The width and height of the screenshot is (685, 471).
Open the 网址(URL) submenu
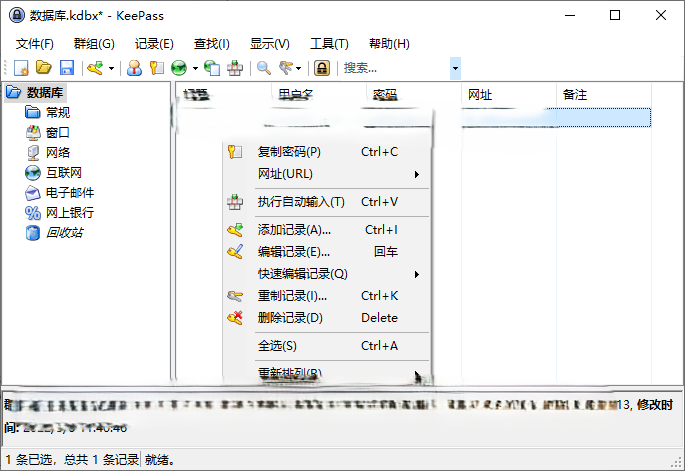click(x=327, y=174)
